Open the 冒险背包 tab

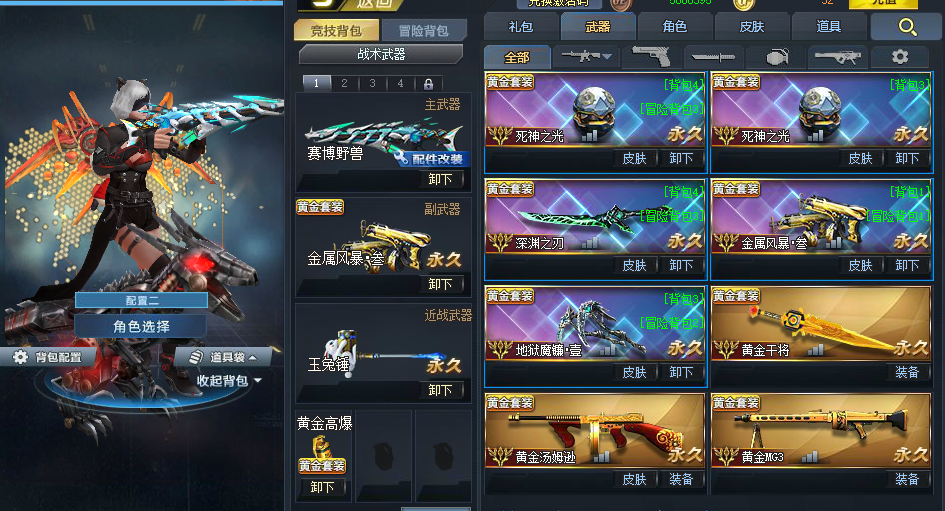[423, 31]
